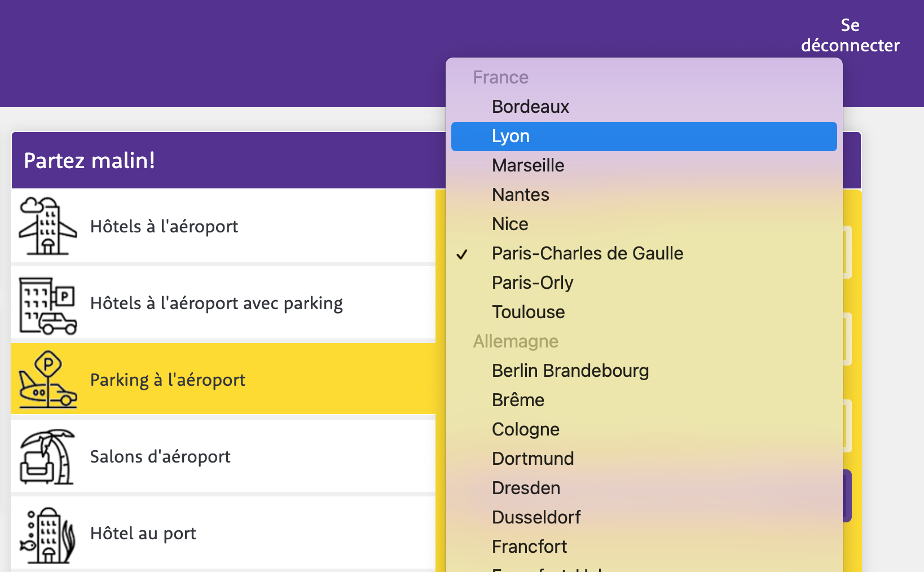Image resolution: width=924 pixels, height=572 pixels.
Task: Pick Francfort from airport list
Action: (x=529, y=547)
